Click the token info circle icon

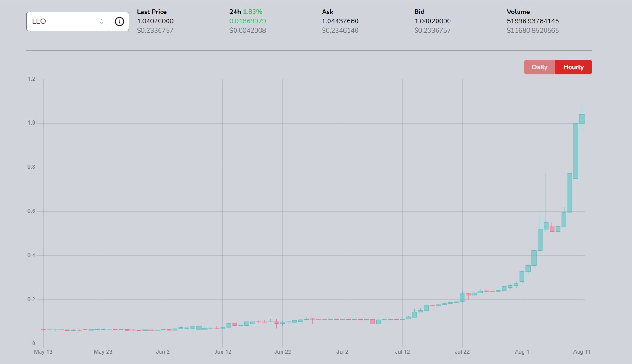coord(120,21)
